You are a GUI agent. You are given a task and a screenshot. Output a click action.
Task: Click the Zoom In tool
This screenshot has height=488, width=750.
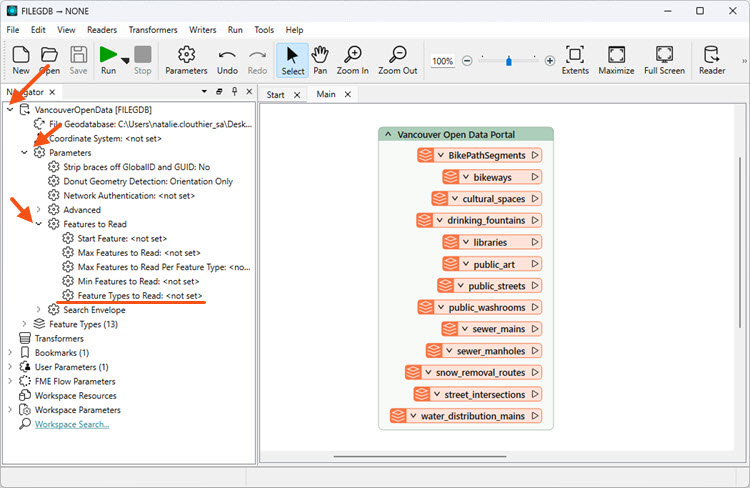point(353,60)
